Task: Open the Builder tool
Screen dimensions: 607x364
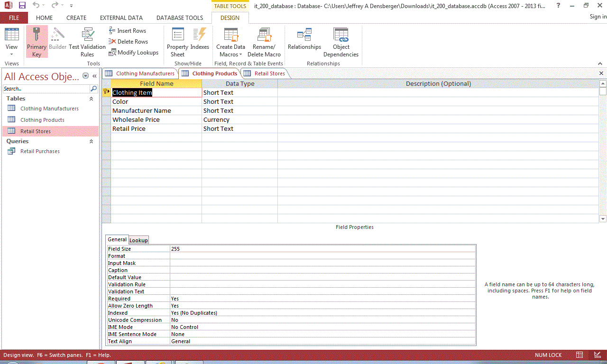Action: [x=57, y=42]
